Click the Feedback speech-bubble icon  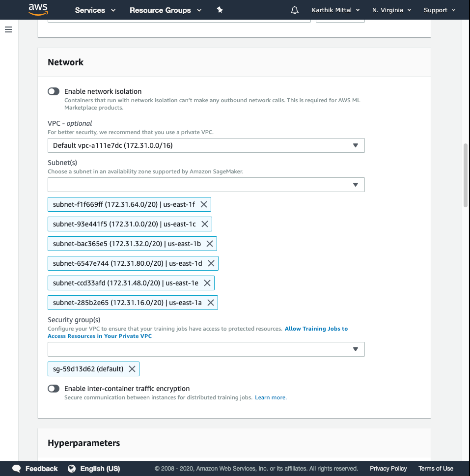(16, 469)
